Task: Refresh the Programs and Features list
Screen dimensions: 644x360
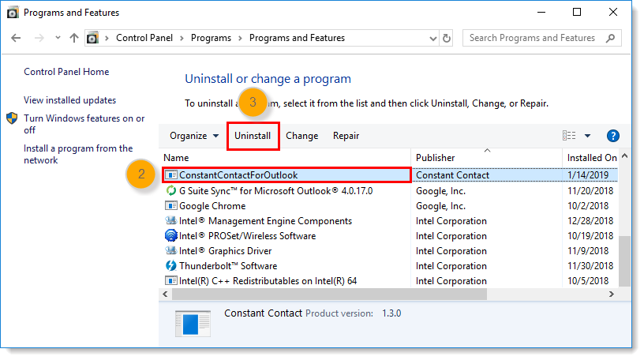Action: 447,38
